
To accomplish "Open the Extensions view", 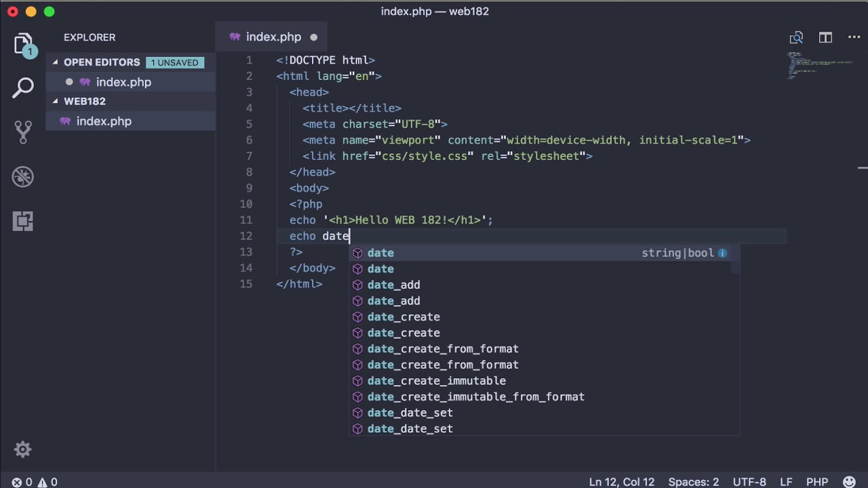I will point(23,221).
